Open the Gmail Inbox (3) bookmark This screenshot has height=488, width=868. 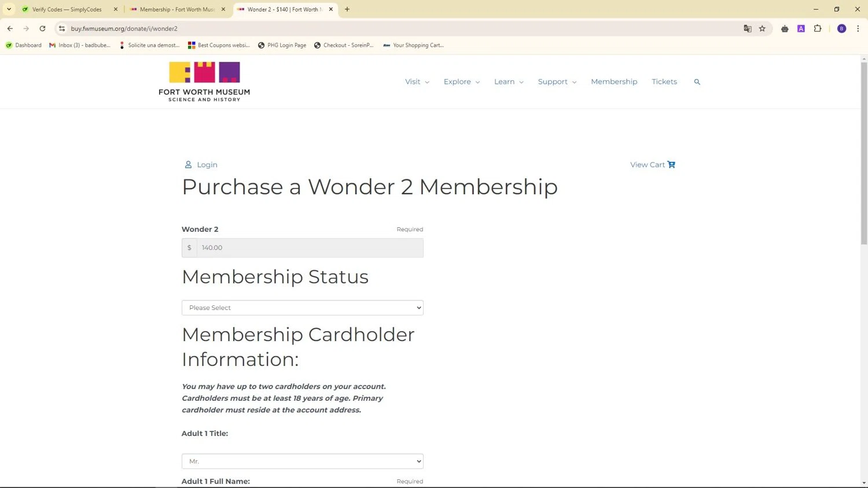click(80, 45)
